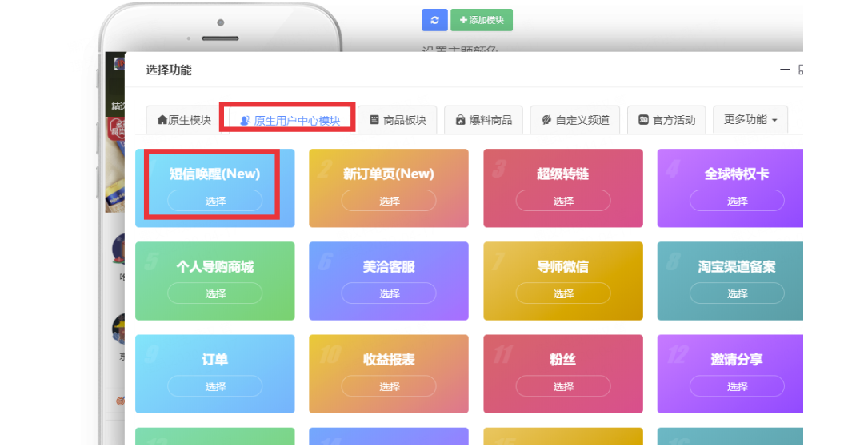Click 选择 under 全球特权卡
Viewport: 868px width, 447px height.
737,201
